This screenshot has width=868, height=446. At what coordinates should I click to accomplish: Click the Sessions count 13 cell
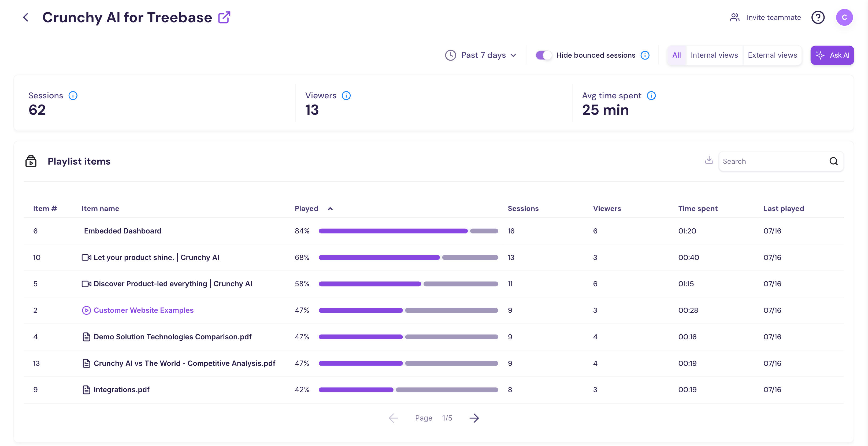pyautogui.click(x=511, y=258)
